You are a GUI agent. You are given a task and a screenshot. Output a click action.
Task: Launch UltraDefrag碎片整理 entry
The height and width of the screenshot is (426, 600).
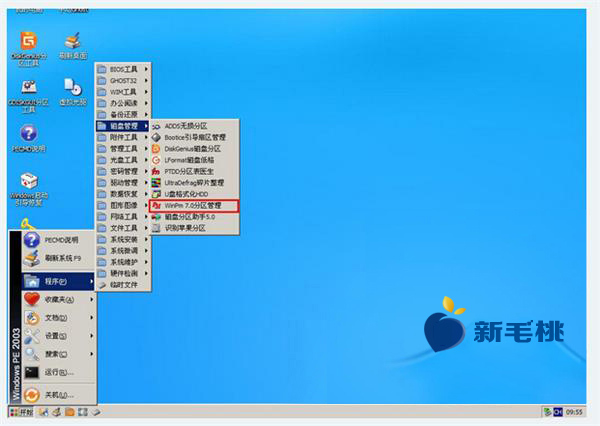pyautogui.click(x=195, y=183)
